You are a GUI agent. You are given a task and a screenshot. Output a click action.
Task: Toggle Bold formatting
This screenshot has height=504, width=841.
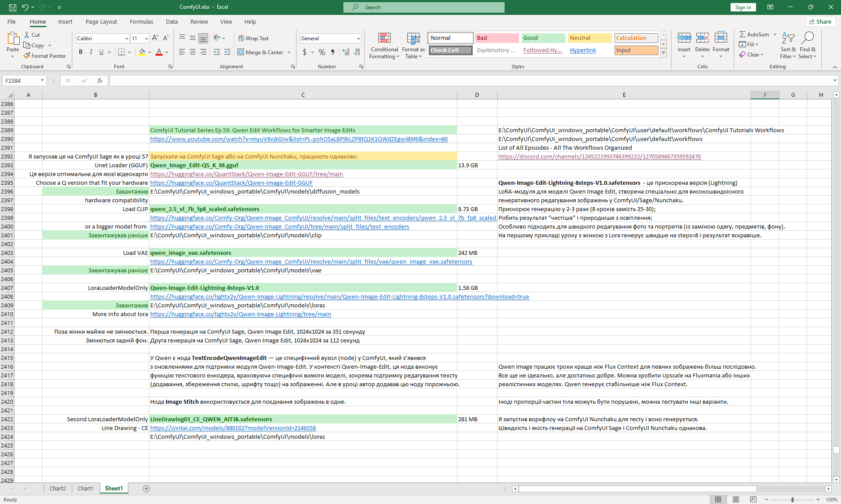click(81, 52)
